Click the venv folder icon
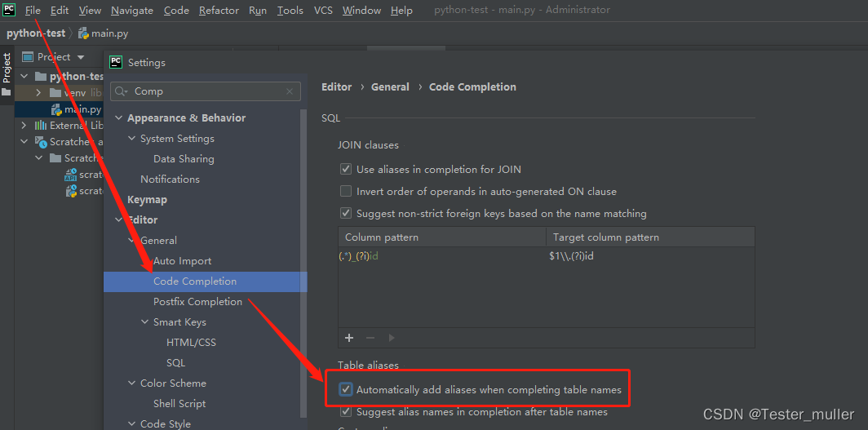868x430 pixels. pyautogui.click(x=55, y=92)
